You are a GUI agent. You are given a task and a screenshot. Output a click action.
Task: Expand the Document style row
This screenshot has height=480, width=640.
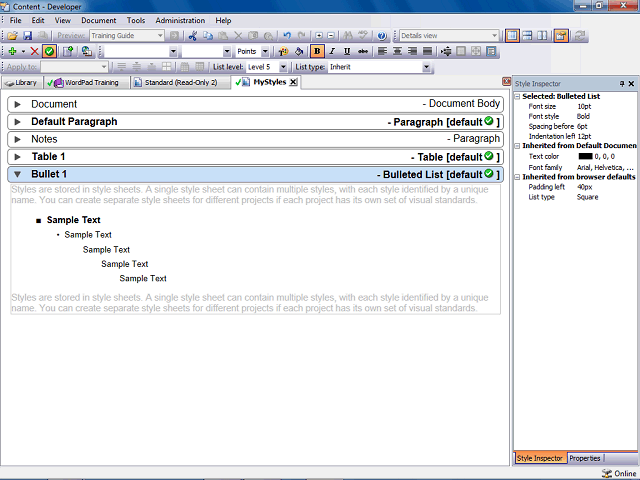(x=18, y=104)
